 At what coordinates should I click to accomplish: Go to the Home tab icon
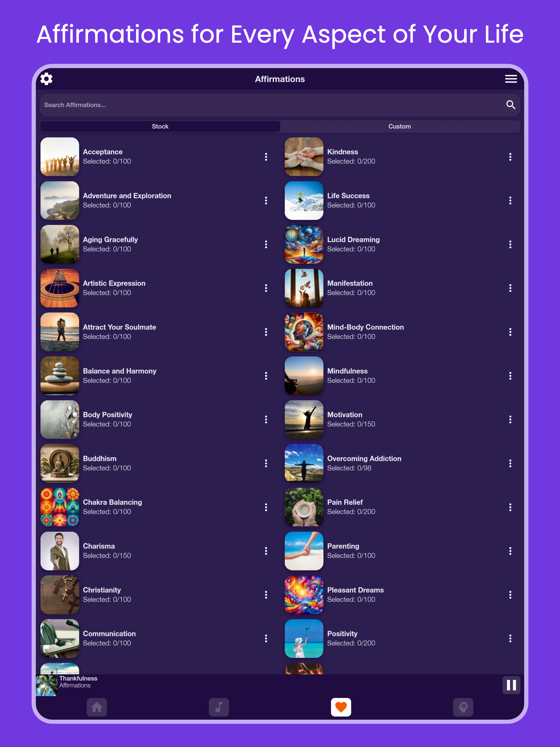(x=97, y=707)
